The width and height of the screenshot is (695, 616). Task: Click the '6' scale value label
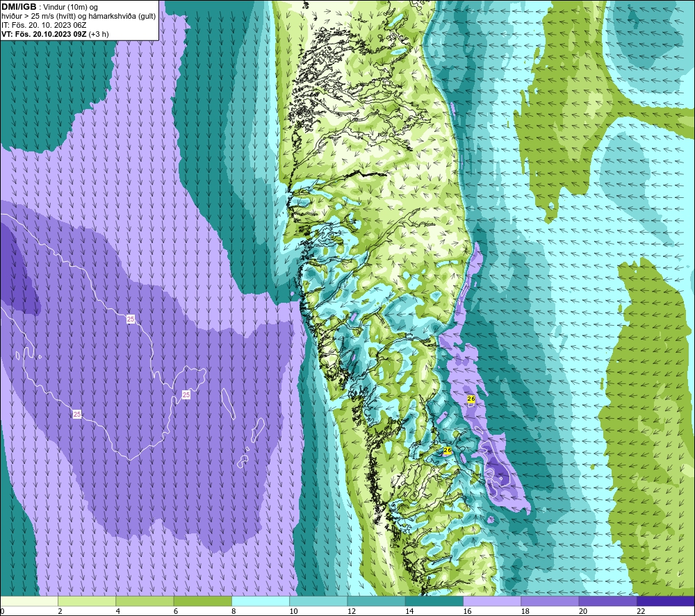pos(176,611)
